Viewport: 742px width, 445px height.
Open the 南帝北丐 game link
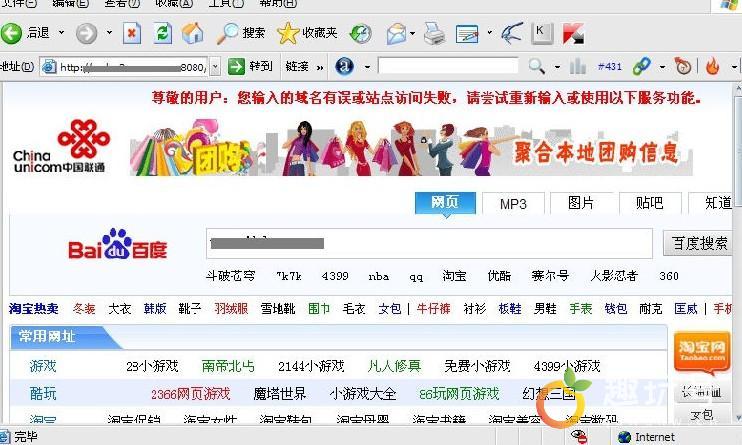point(228,366)
